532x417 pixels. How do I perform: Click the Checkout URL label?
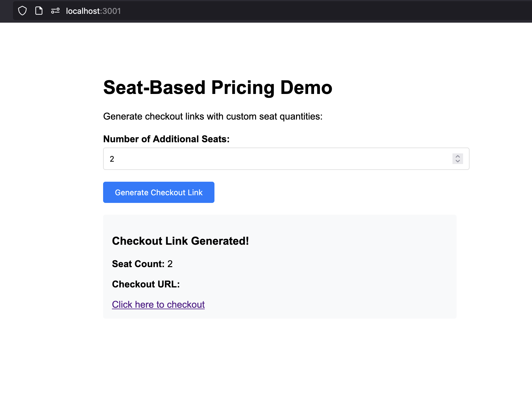coord(146,284)
